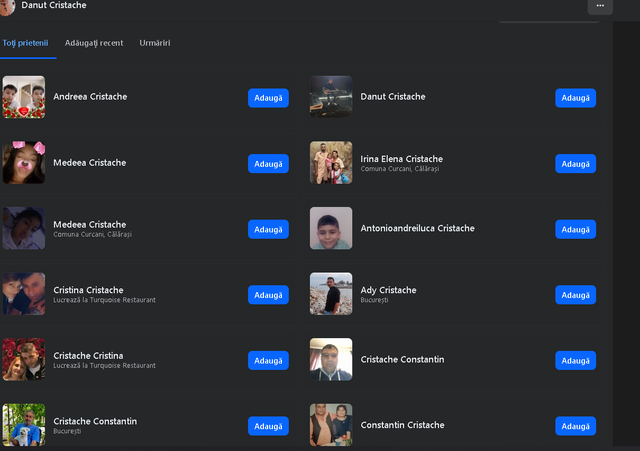Open Danut Cristache name link in friends list
640x451 pixels.
(x=393, y=97)
